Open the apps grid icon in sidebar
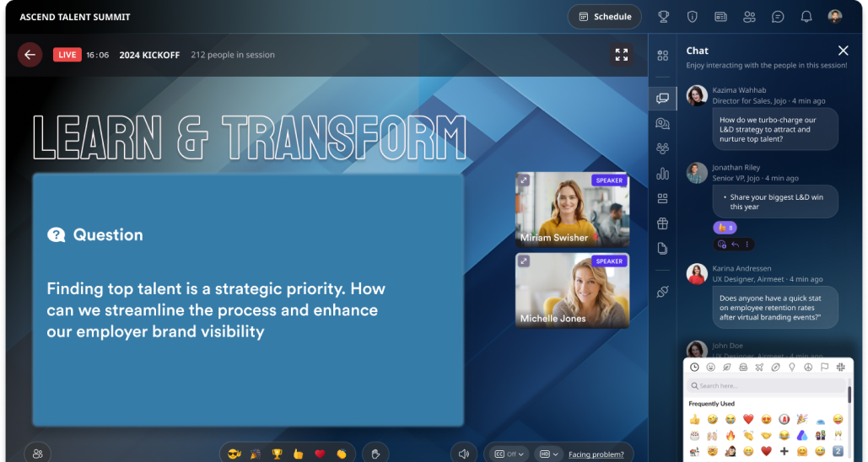Screen dimensions: 868x462 (x=663, y=56)
